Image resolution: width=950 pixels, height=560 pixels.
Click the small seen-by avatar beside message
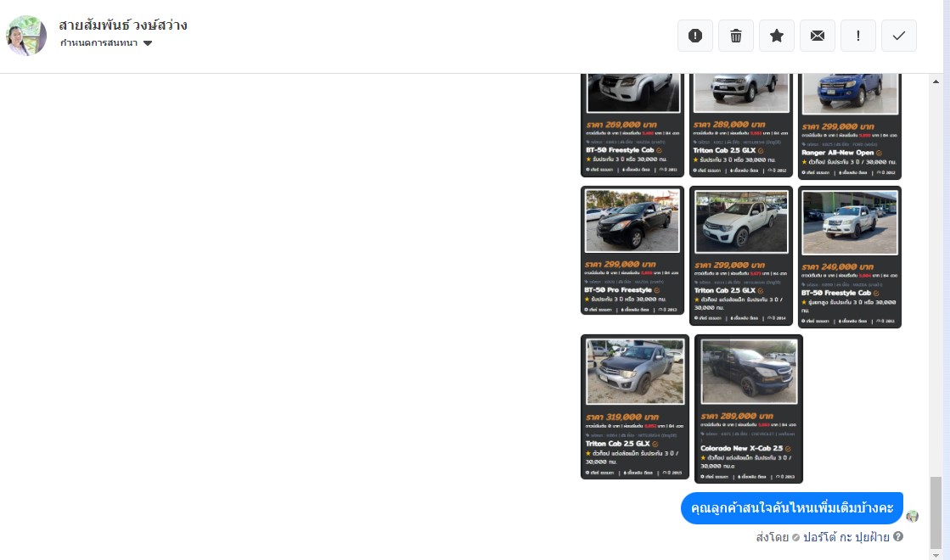(x=913, y=517)
